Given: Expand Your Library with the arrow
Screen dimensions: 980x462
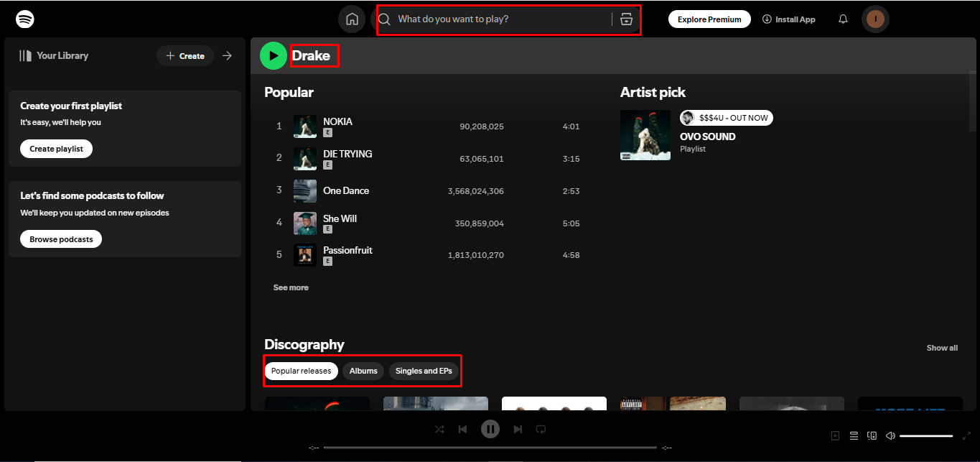Looking at the screenshot, I should (228, 55).
